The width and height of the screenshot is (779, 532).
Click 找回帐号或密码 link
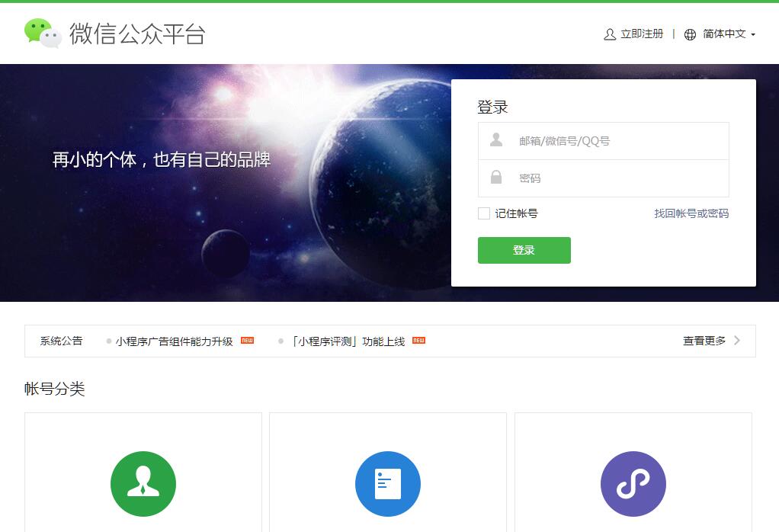coord(691,213)
